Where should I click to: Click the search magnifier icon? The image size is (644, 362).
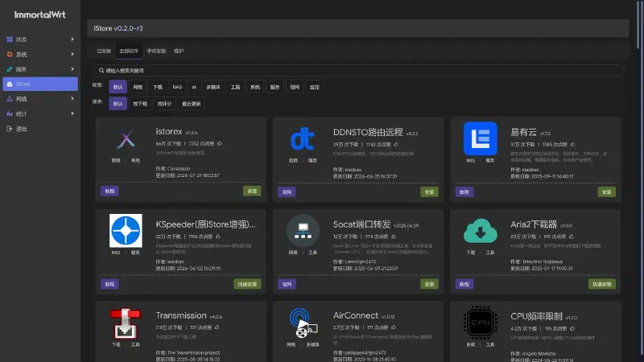point(101,71)
